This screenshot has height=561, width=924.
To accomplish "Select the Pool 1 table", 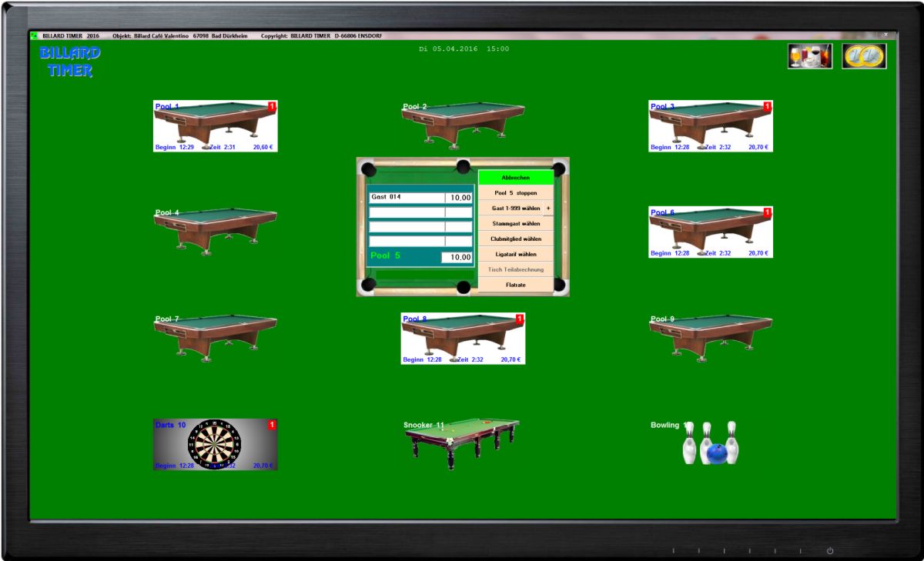I will [x=215, y=126].
